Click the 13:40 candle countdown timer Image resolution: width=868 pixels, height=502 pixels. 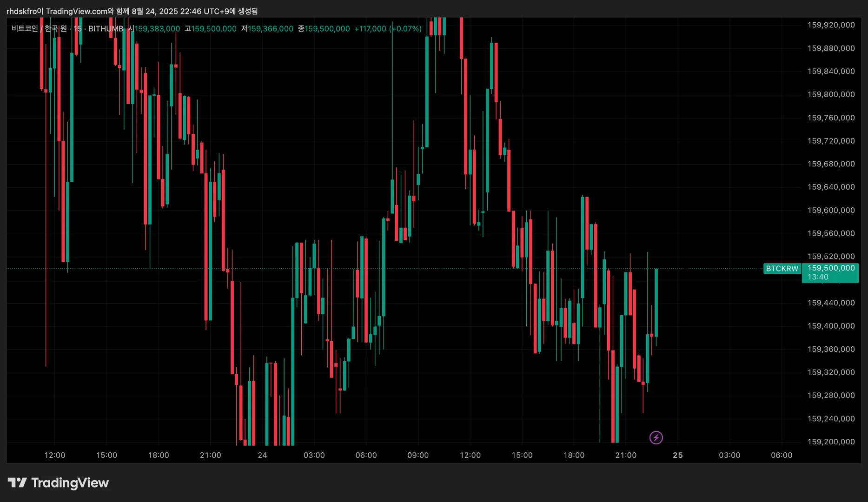818,277
